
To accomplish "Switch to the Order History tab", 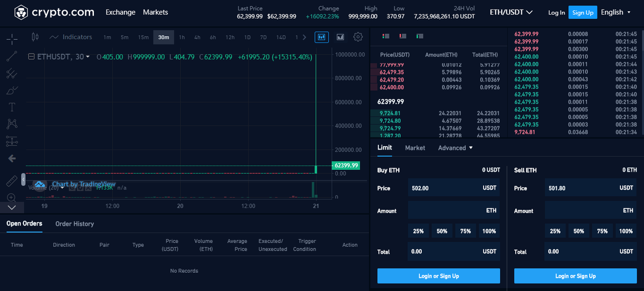I will 75,224.
